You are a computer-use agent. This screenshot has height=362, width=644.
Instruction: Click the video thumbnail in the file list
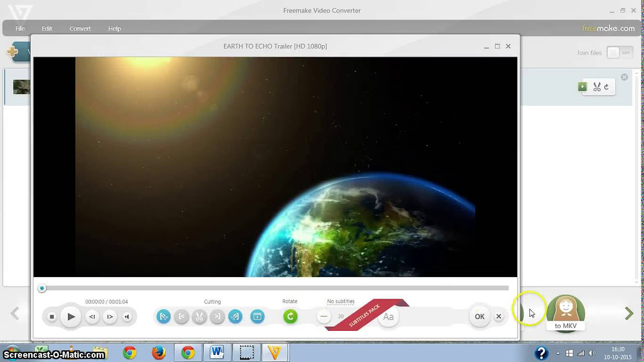[22, 87]
